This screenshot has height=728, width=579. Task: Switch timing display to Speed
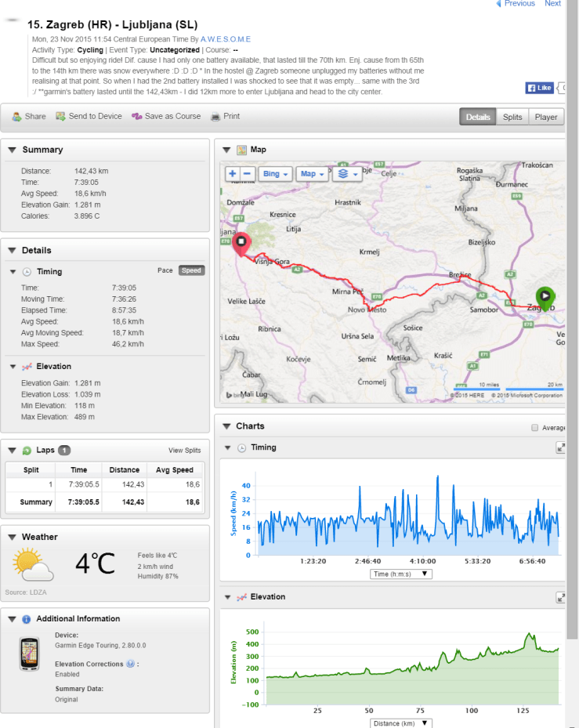click(190, 270)
